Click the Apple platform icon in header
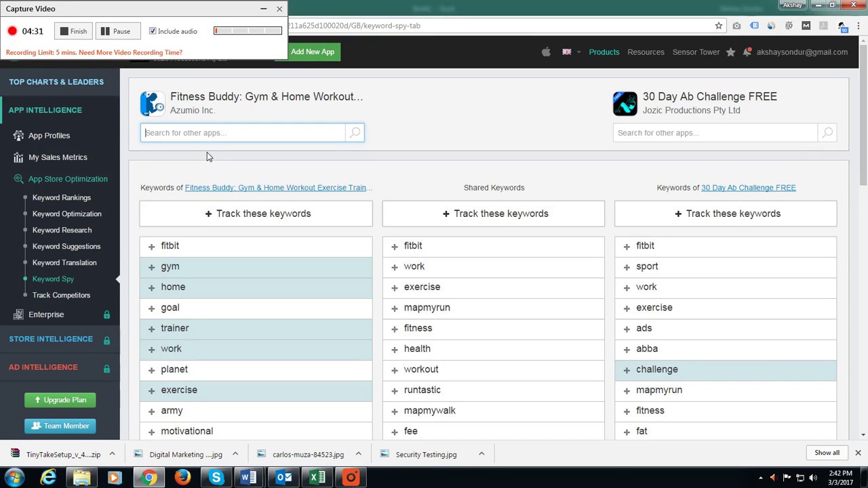Viewport: 868px width, 488px height. click(546, 52)
